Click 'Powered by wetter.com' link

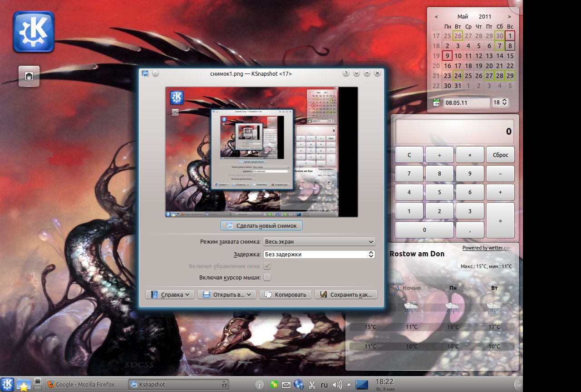pos(487,248)
